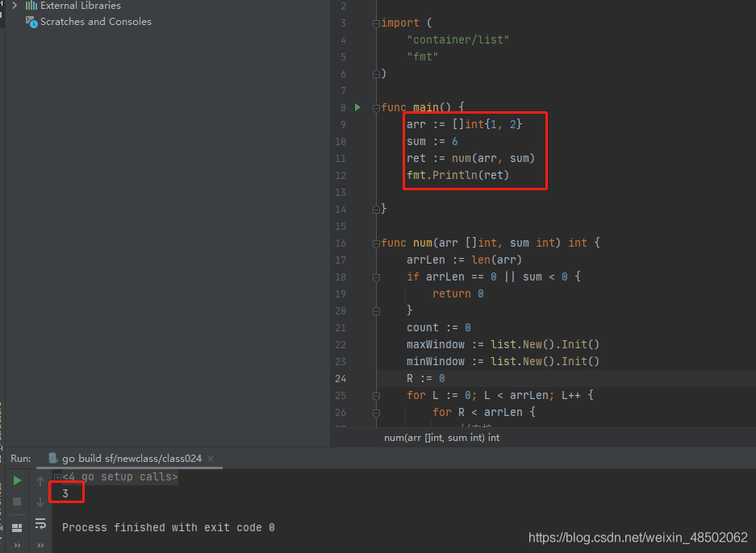This screenshot has width=756, height=553.
Task: Click the return 0 statement
Action: (458, 293)
